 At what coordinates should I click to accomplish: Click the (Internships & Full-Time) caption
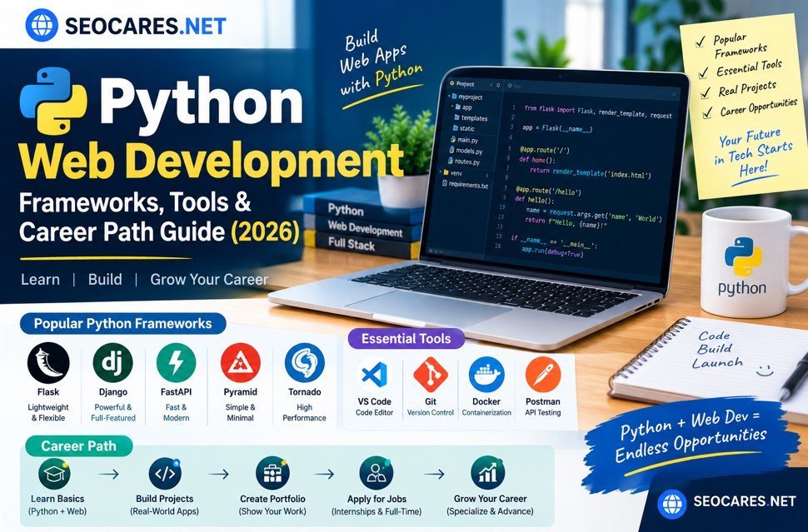coord(377,511)
